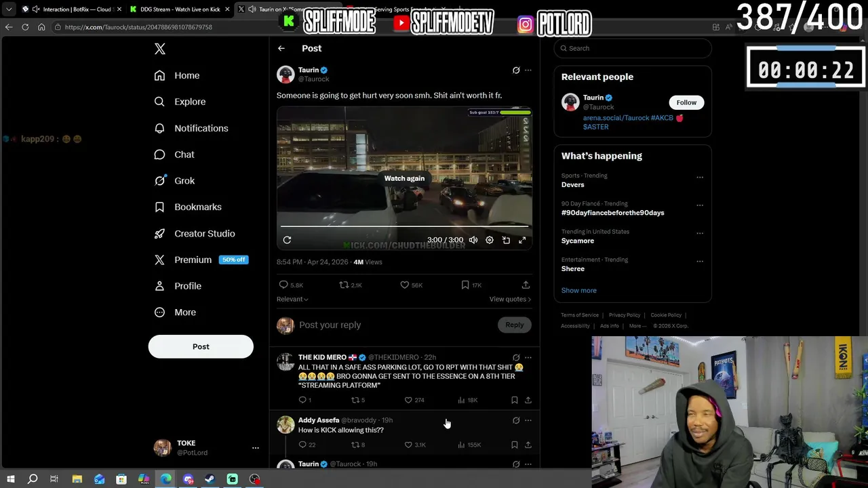The width and height of the screenshot is (868, 488).
Task: Open Steam from the taskbar
Action: click(x=210, y=479)
